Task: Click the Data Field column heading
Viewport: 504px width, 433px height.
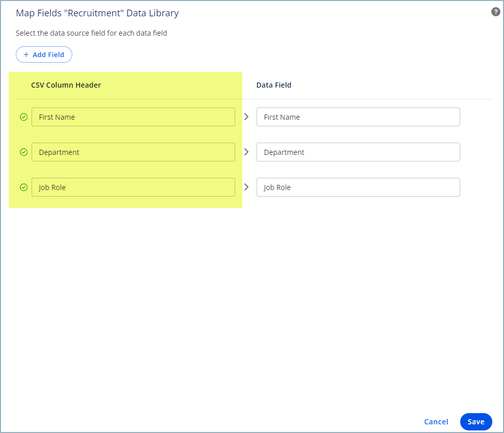Action: [274, 85]
